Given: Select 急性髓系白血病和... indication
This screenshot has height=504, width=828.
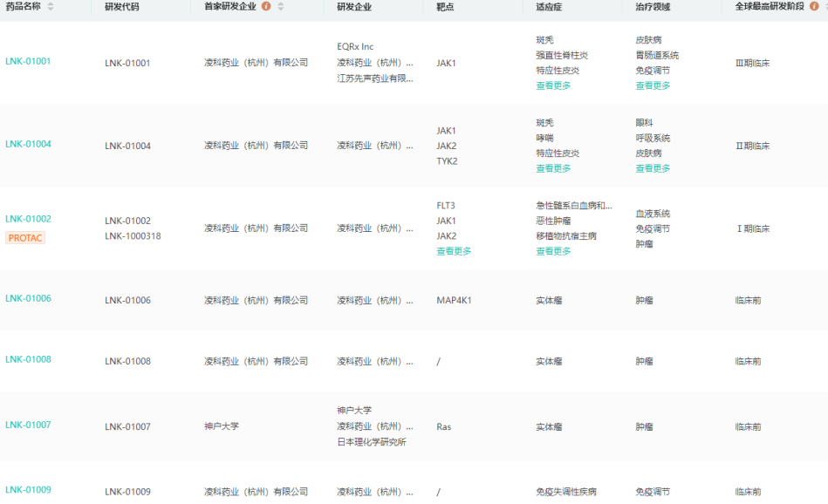Looking at the screenshot, I should click(574, 205).
